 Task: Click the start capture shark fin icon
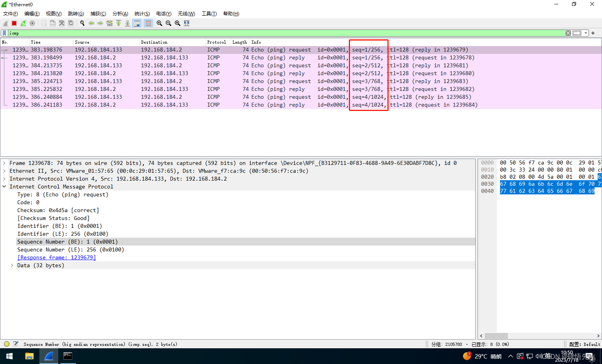click(x=6, y=23)
